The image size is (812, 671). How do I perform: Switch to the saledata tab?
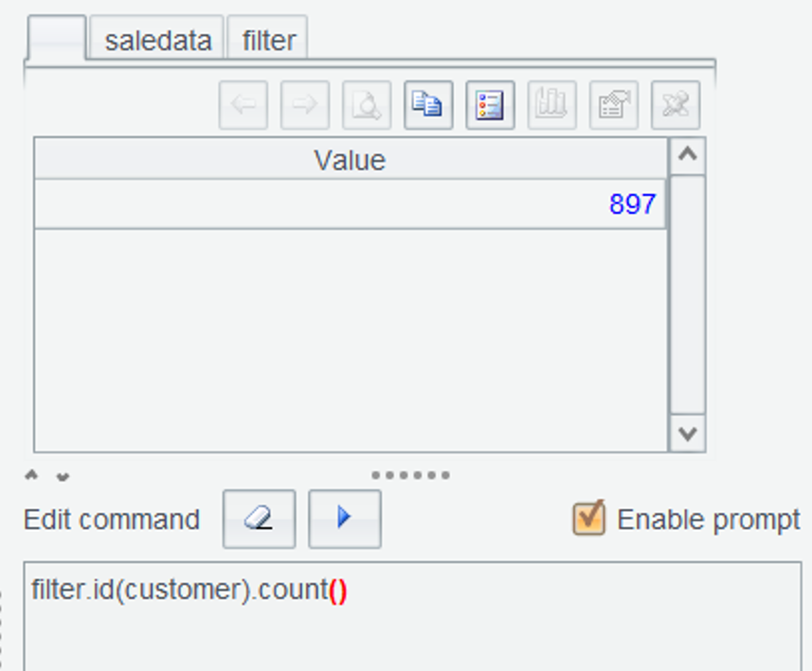point(157,41)
